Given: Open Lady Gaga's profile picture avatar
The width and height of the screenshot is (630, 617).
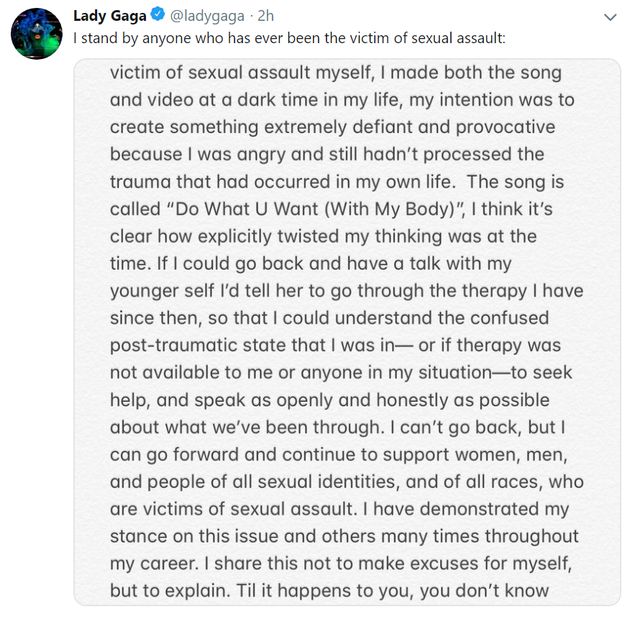Looking at the screenshot, I should click(37, 34).
